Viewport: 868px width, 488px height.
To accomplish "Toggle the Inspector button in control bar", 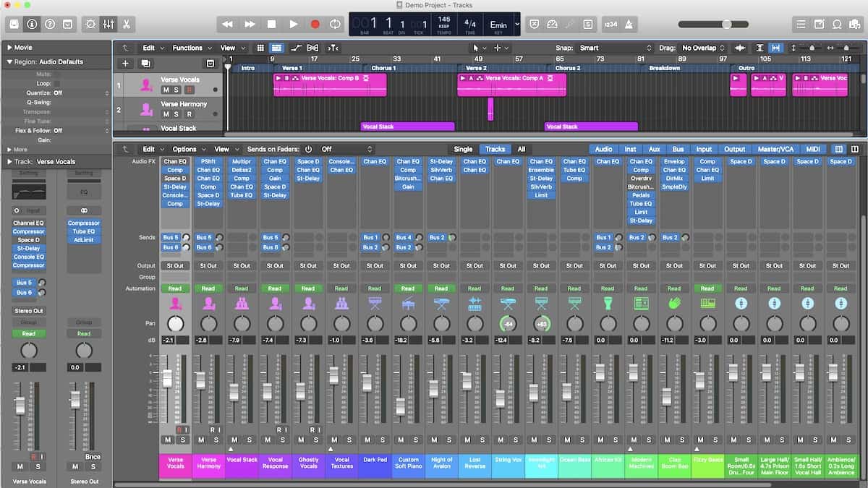I will (x=32, y=24).
